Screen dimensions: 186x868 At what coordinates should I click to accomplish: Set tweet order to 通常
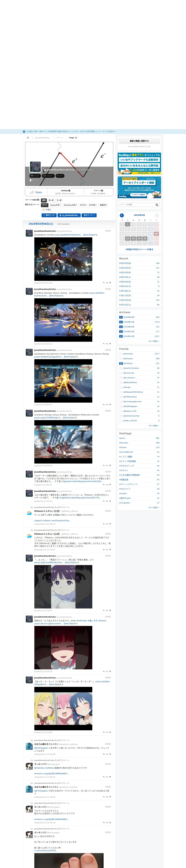(x=44, y=200)
